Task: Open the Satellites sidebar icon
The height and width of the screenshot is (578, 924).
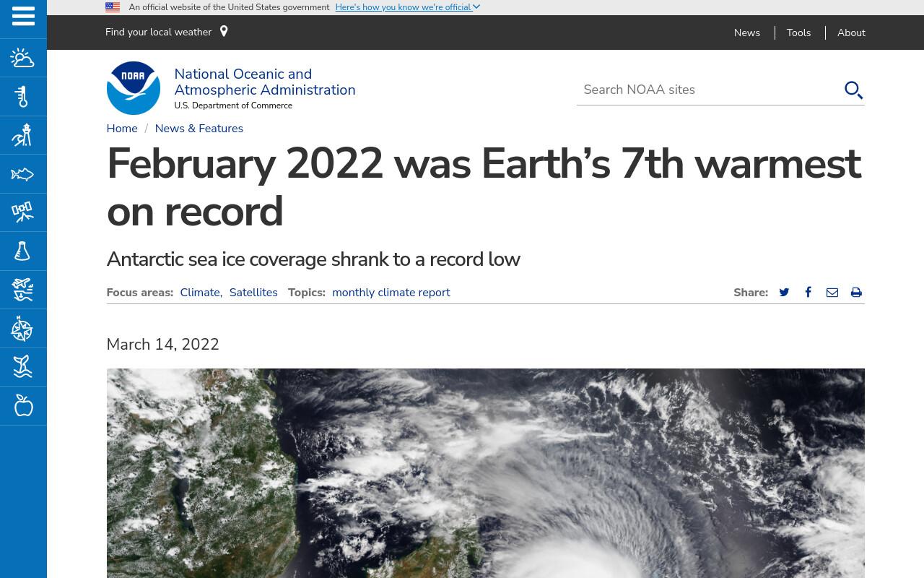Action: tap(23, 212)
